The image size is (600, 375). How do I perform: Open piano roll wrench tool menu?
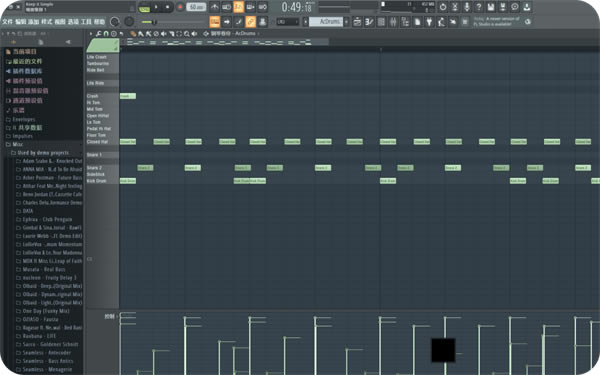99,34
